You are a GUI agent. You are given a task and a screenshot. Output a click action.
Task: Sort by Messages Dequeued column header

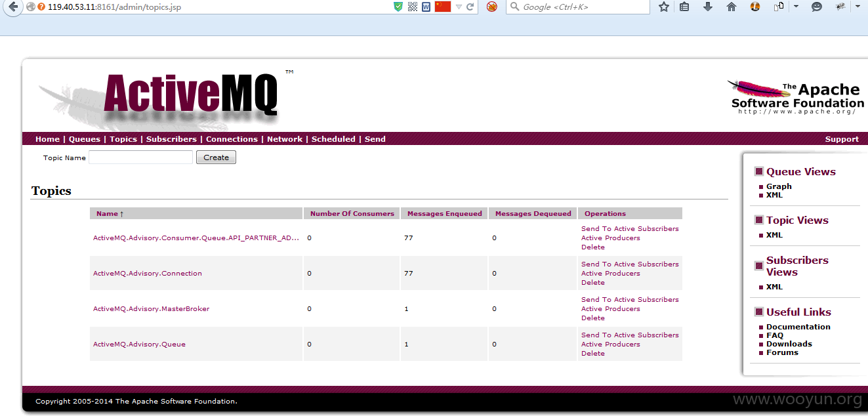(533, 213)
